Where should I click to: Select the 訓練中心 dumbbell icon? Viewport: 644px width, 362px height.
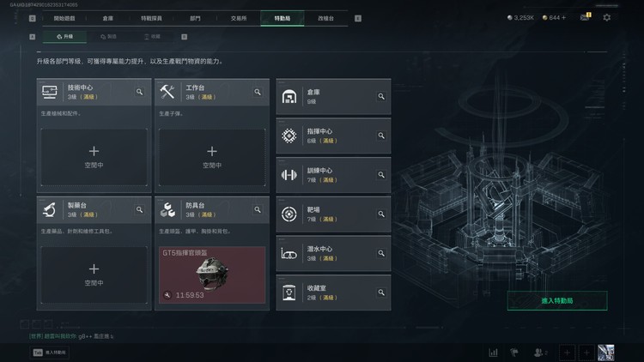(x=289, y=175)
